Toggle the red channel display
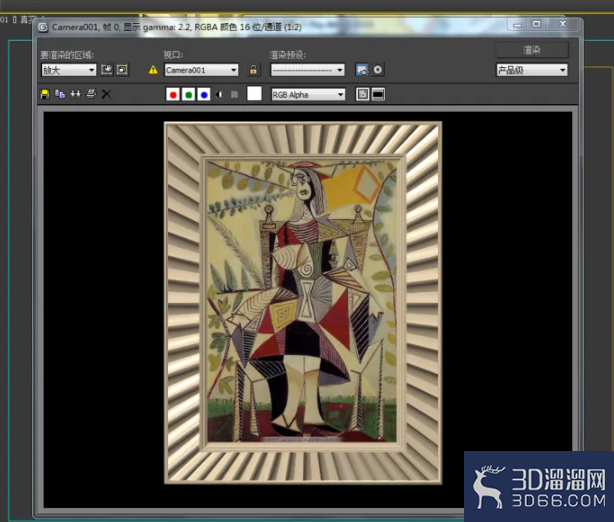614x522 pixels. tap(173, 94)
